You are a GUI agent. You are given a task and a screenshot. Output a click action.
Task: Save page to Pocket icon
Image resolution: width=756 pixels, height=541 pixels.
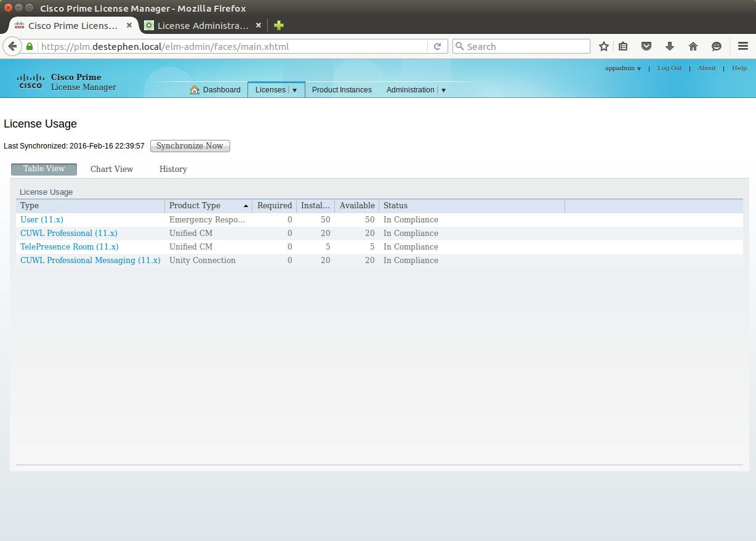coord(646,46)
